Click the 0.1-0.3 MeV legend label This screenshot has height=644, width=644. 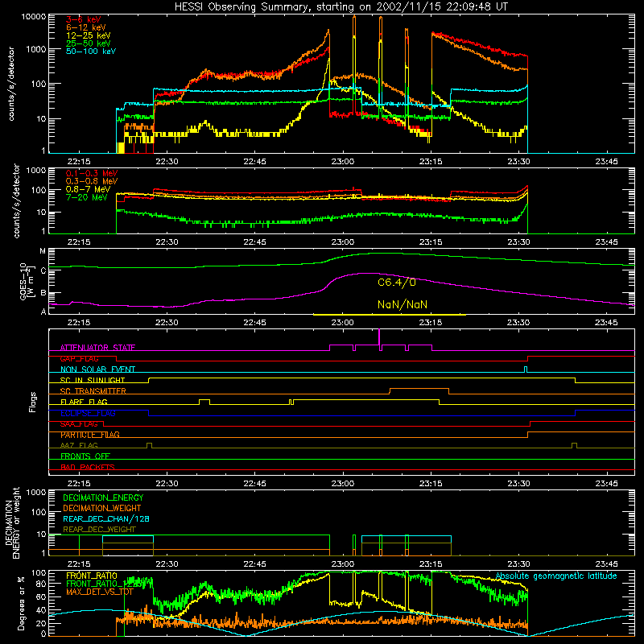[92, 173]
